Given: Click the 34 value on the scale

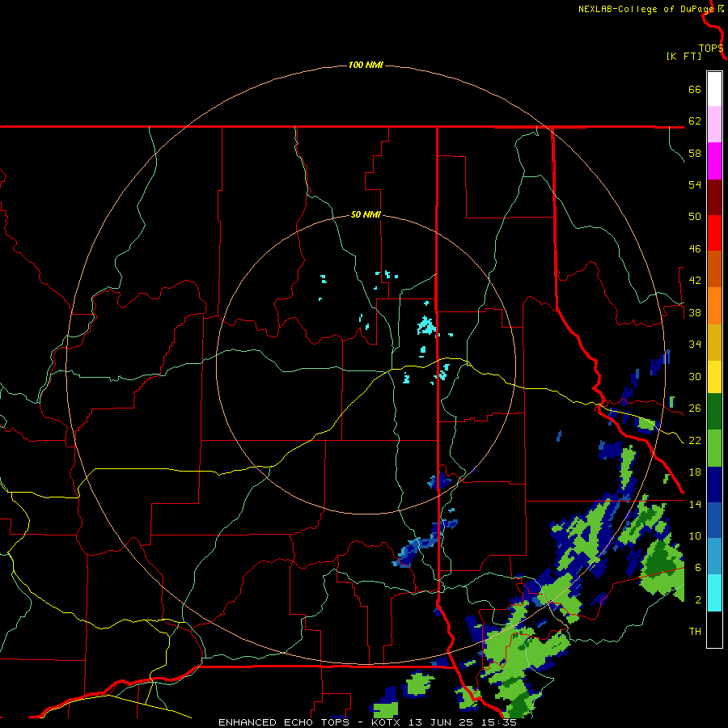Looking at the screenshot, I should pos(695,345).
